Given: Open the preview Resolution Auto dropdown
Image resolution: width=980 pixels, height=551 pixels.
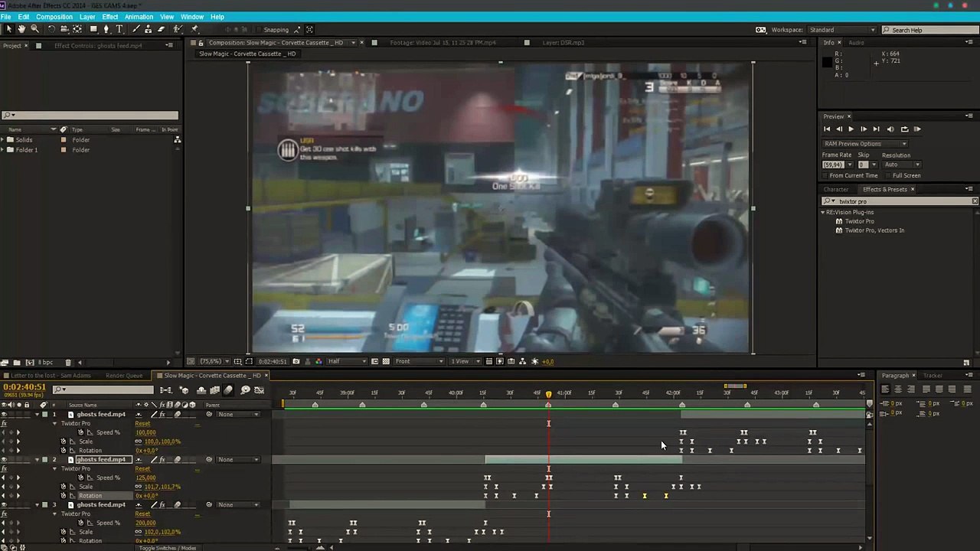Looking at the screenshot, I should pos(902,165).
